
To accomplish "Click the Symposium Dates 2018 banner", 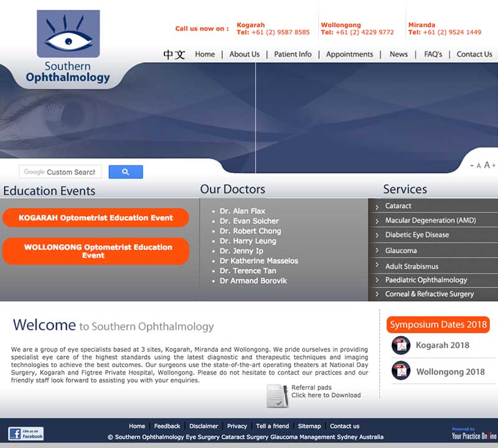I will [438, 325].
